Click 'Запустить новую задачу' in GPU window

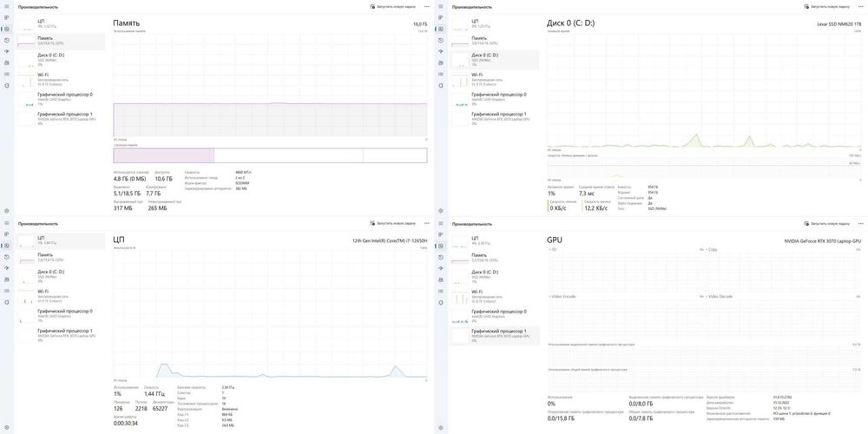827,223
